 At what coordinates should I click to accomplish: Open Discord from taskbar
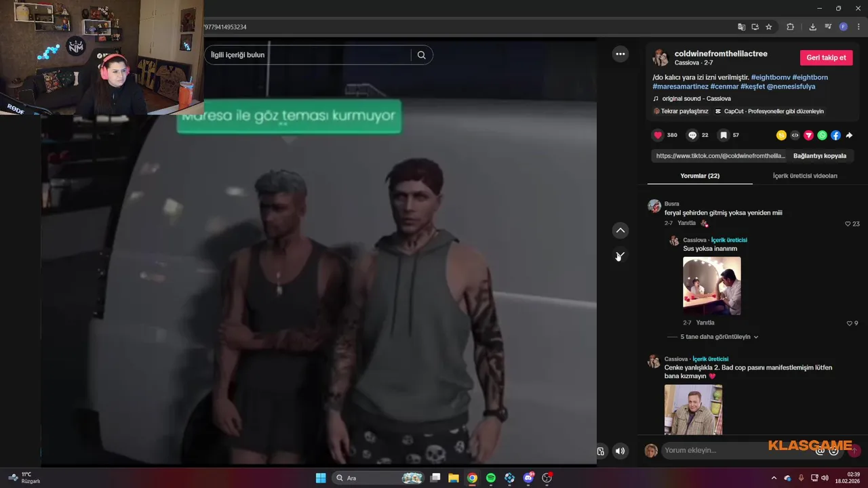click(528, 478)
